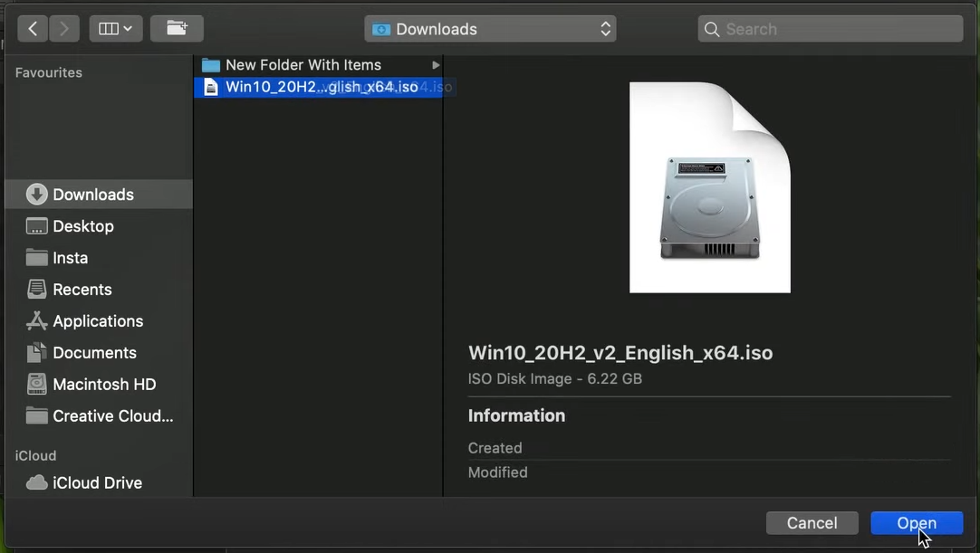Click the Macintosh HD disk icon
This screenshot has height=553, width=980.
[37, 385]
